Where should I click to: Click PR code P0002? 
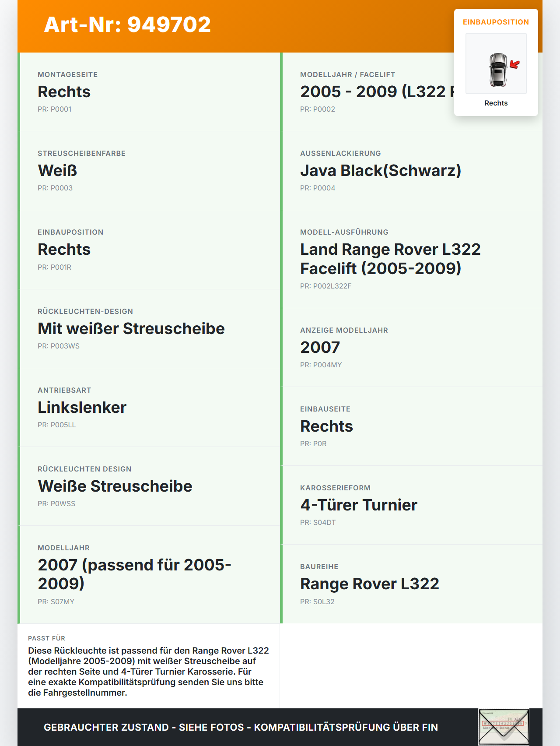(318, 109)
